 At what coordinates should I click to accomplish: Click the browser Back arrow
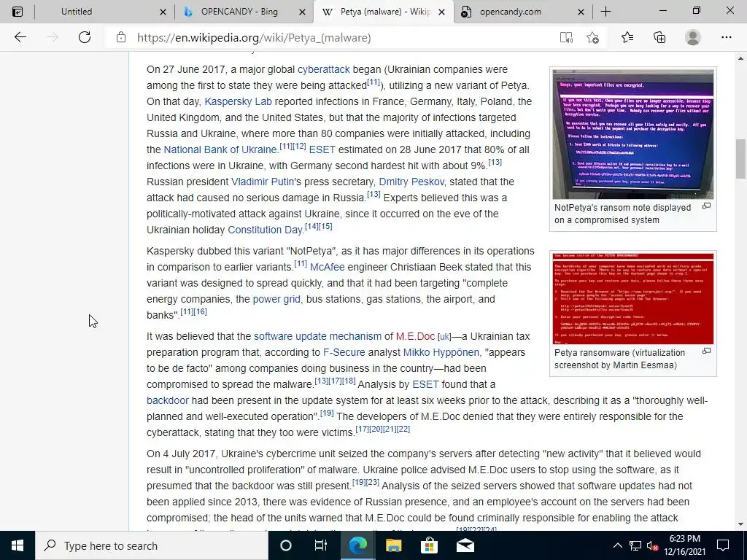[x=20, y=37]
